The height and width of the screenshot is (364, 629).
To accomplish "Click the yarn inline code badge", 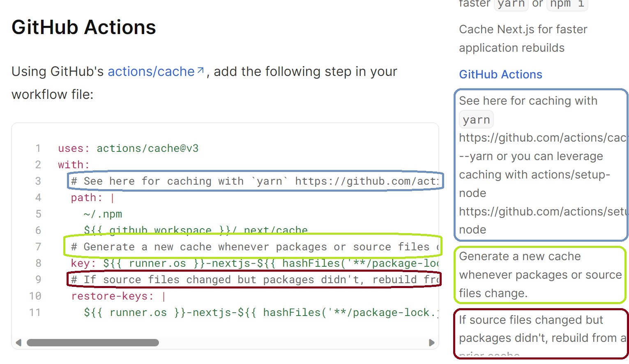I will coord(511,4).
